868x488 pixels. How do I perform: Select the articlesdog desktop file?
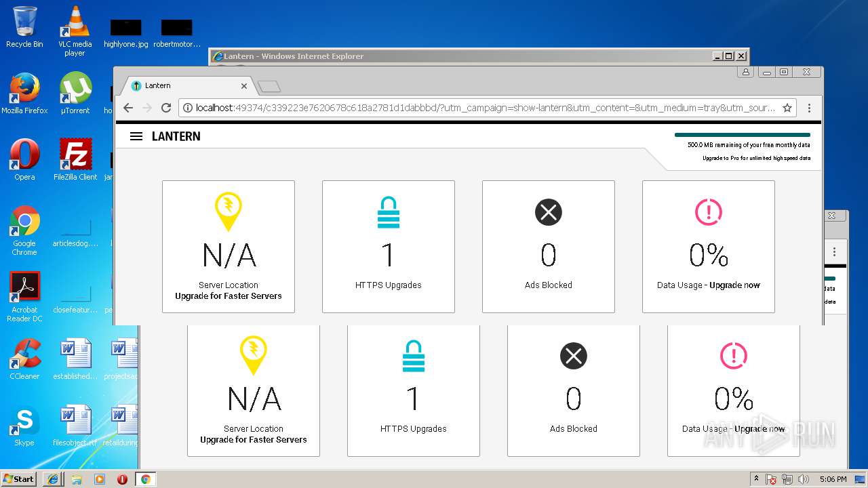click(75, 230)
